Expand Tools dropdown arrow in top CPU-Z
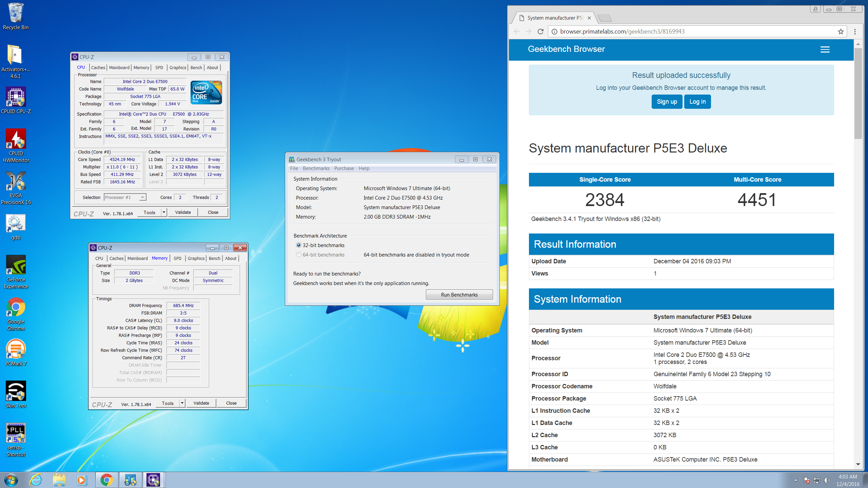The image size is (868, 488). pyautogui.click(x=164, y=212)
